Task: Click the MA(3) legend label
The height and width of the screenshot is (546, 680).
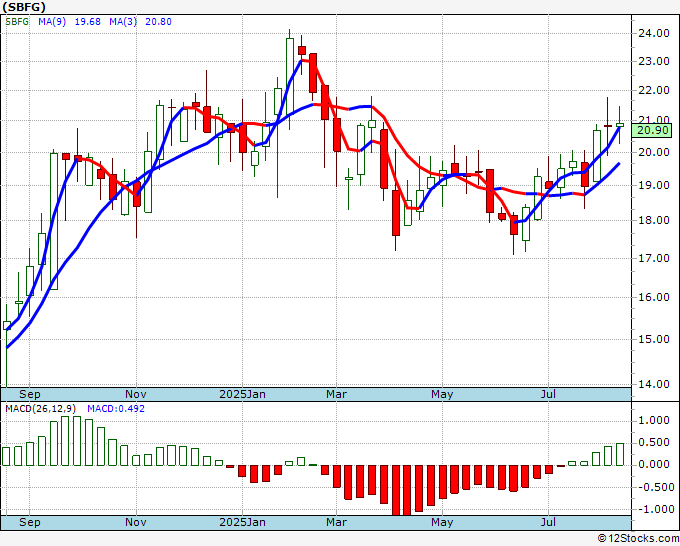Action: tap(123, 22)
